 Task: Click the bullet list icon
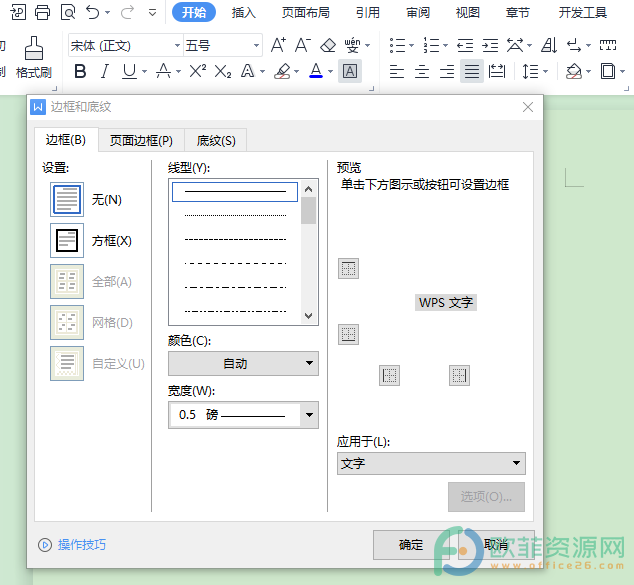tap(397, 45)
